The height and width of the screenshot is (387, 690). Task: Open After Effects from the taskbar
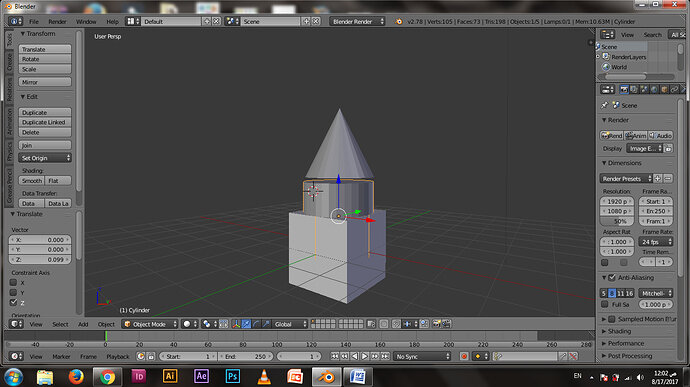(201, 376)
